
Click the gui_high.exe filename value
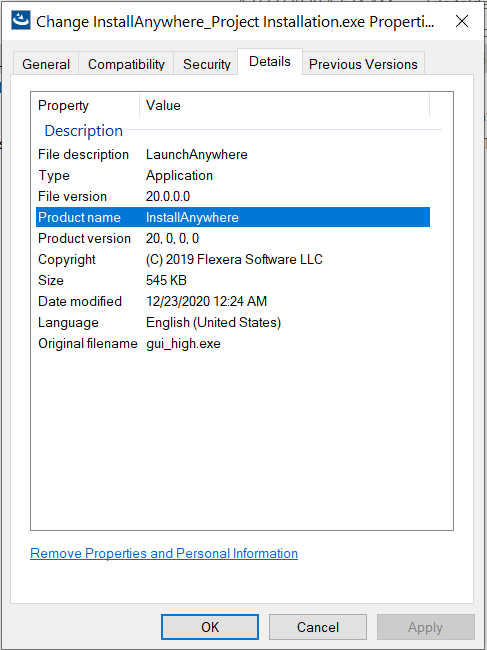pyautogui.click(x=183, y=344)
